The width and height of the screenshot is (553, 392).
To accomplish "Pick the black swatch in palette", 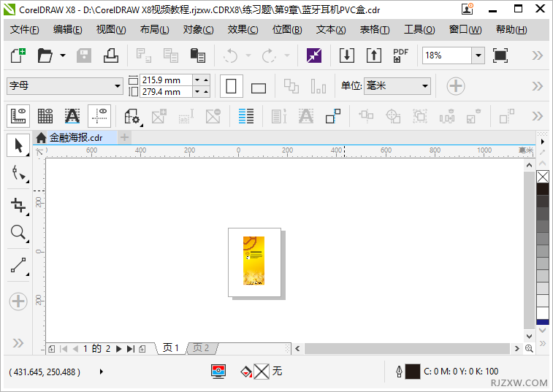I will click(543, 189).
